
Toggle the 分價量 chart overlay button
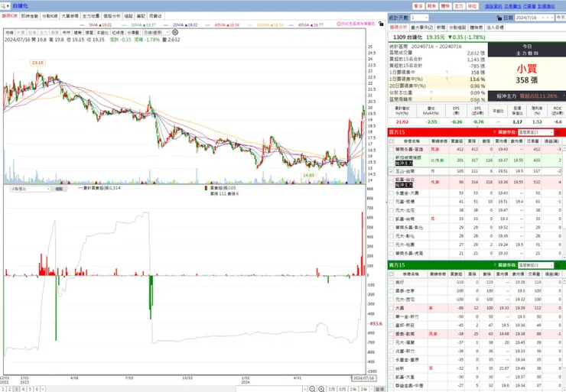133,32
